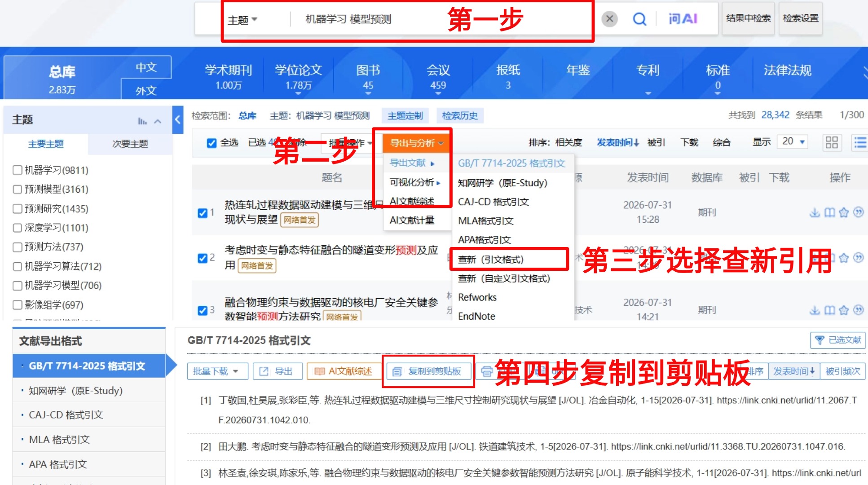This screenshot has width=868, height=485.
Task: Open the 主题 search field dropdown
Action: (x=242, y=20)
